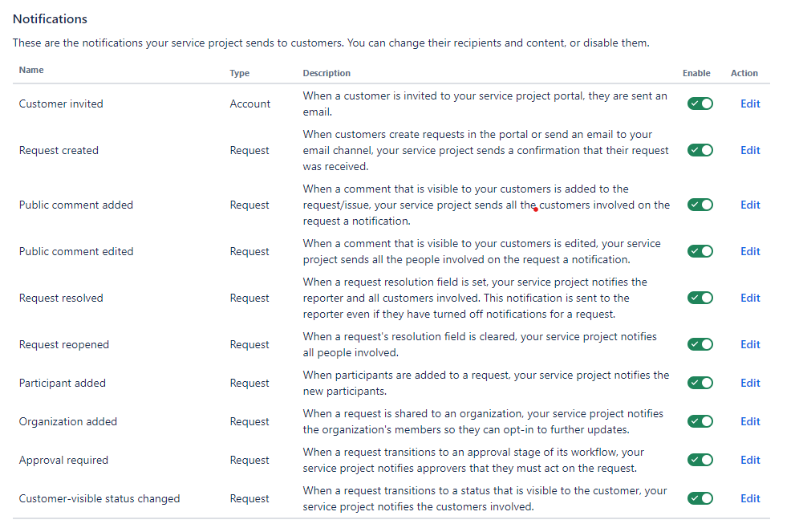Toggle the Request resolved notification

(x=700, y=298)
